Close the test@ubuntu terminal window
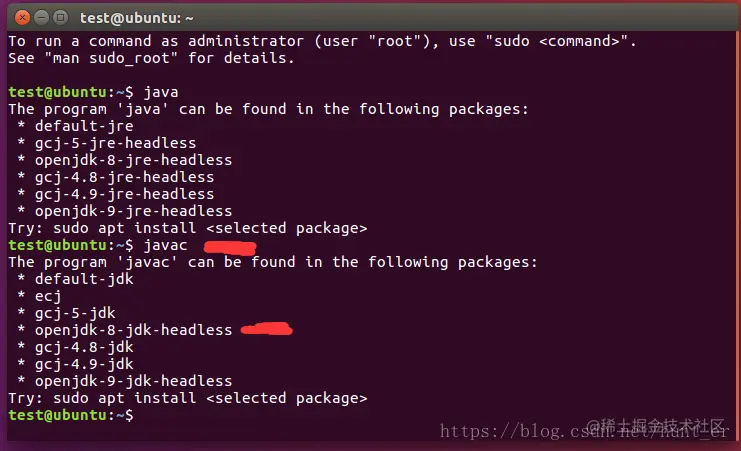Image resolution: width=741 pixels, height=451 pixels. pyautogui.click(x=22, y=18)
